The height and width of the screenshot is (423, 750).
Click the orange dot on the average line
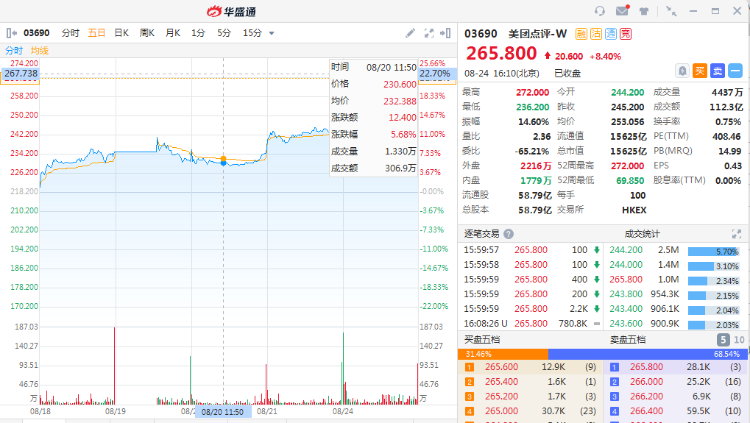click(223, 158)
